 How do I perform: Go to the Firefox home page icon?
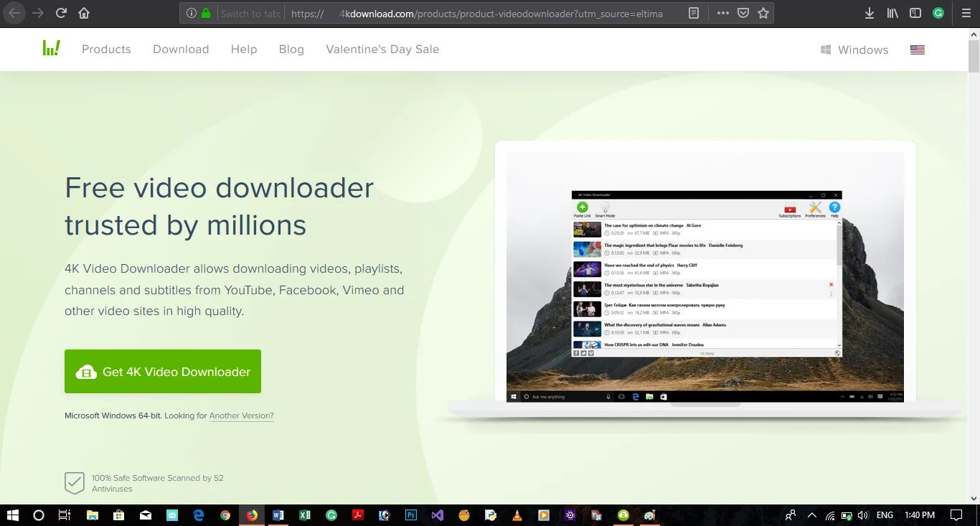coord(84,13)
